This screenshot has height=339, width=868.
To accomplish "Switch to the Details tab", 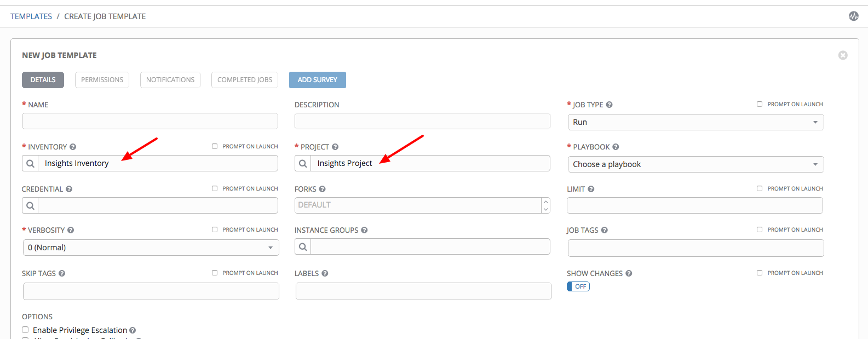I will click(43, 80).
